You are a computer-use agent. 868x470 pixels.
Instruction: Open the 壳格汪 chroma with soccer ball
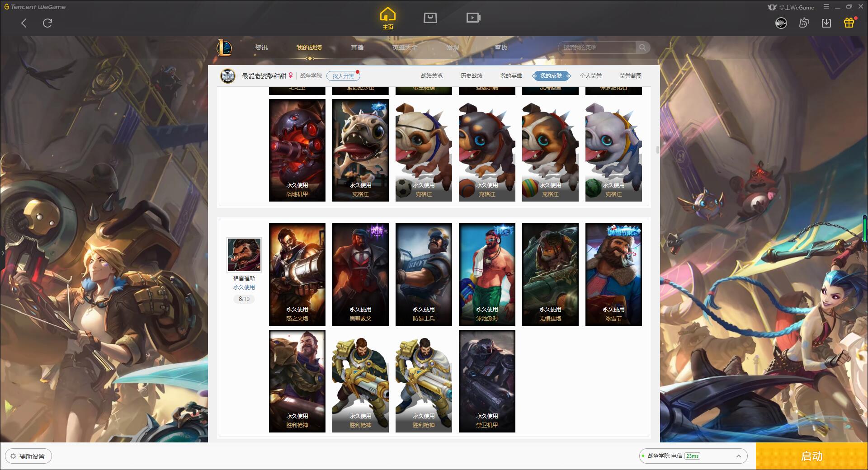[424, 150]
